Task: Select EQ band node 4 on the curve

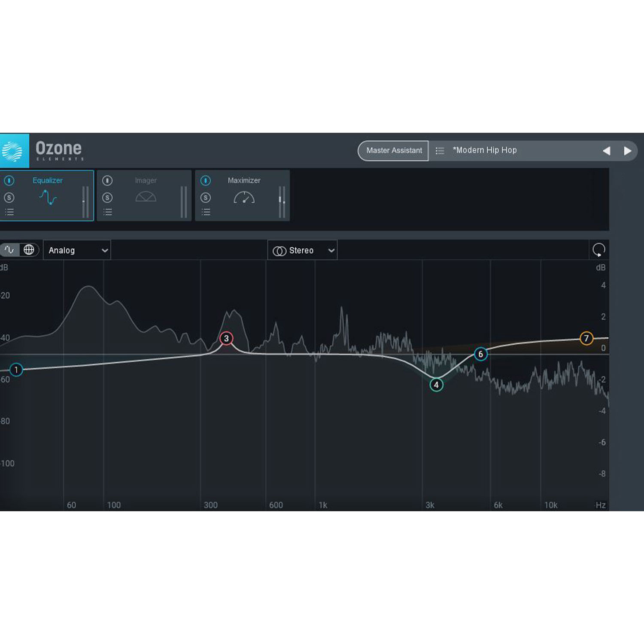Action: click(436, 385)
